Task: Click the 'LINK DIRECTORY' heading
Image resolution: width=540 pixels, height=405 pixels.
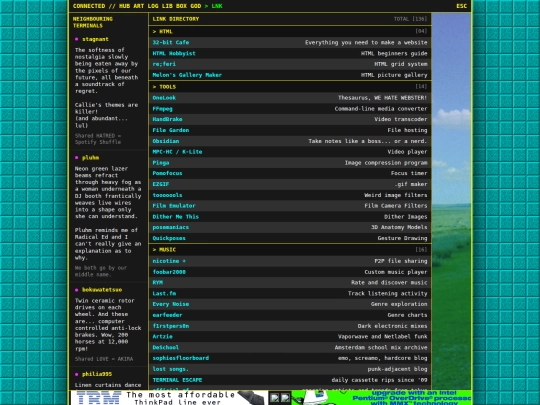Action: pyautogui.click(x=176, y=19)
